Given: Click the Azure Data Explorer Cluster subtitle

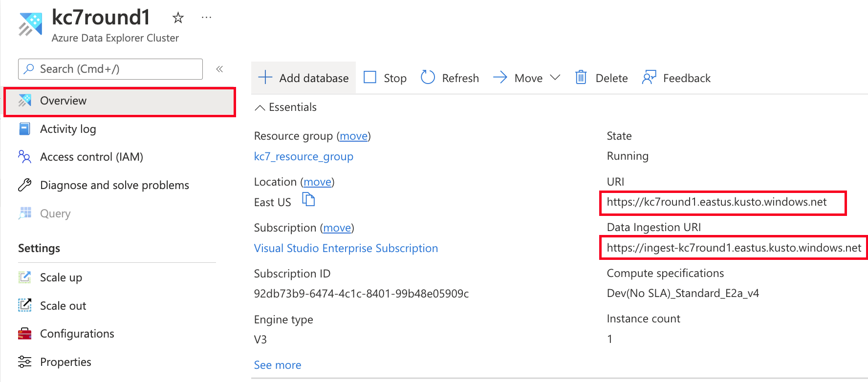Looking at the screenshot, I should 115,38.
